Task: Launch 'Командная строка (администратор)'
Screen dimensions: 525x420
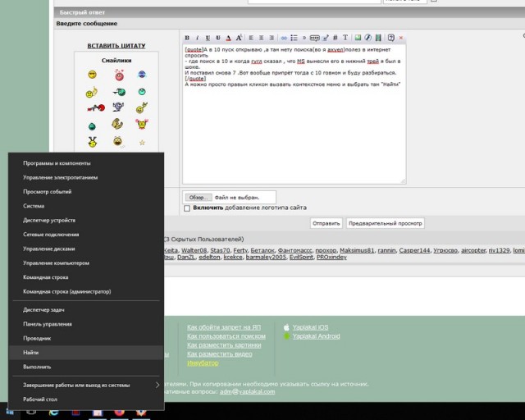Action: point(86,291)
